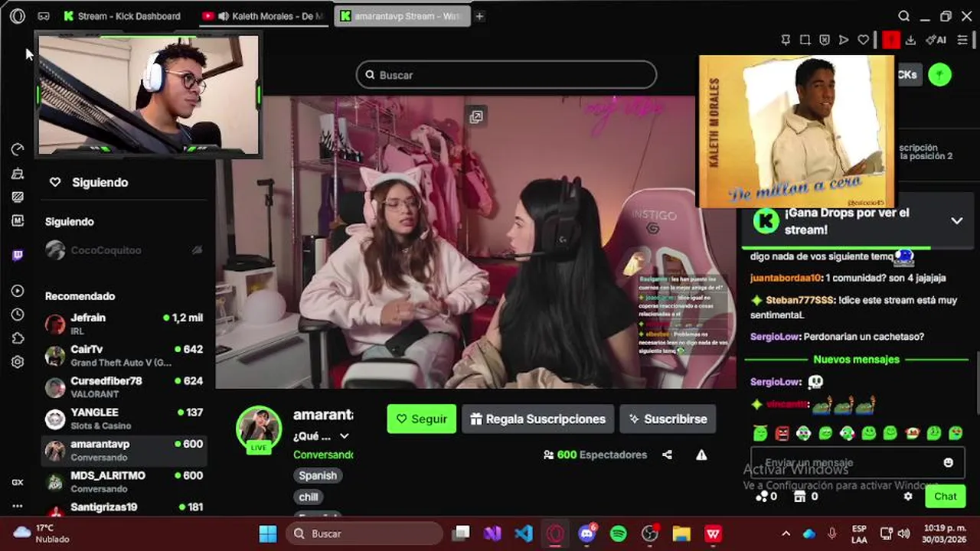Share the stream using the share icon
The width and height of the screenshot is (980, 551).
tap(667, 455)
